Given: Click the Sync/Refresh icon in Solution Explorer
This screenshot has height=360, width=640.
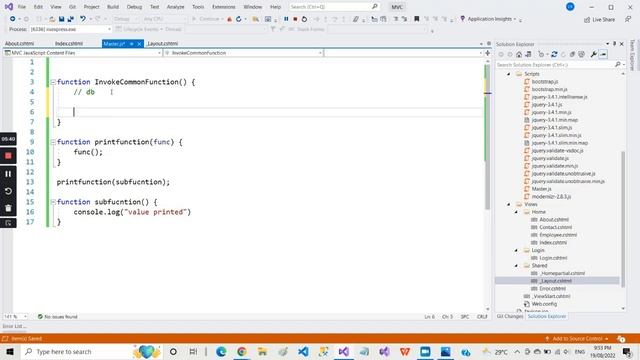Looking at the screenshot, I should click(x=554, y=54).
